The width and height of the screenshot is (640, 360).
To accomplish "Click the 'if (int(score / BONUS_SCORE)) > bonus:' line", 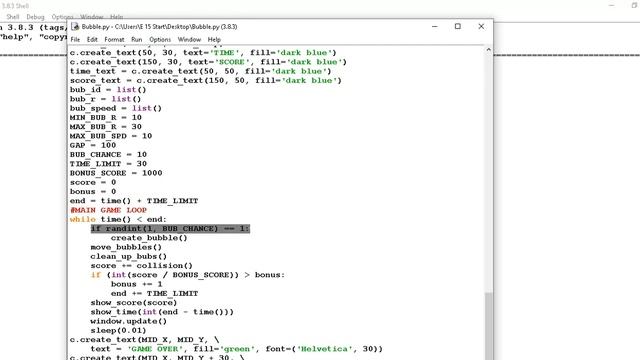I will [x=188, y=275].
